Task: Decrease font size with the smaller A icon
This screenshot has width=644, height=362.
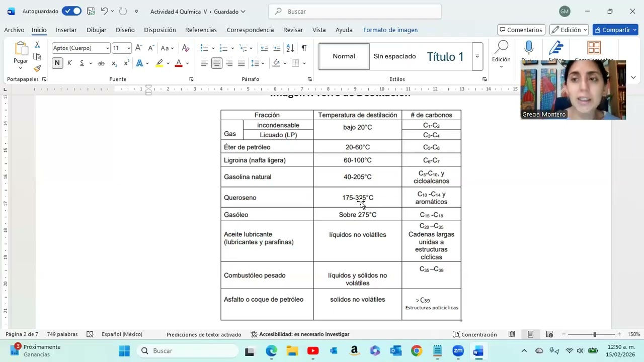Action: [x=150, y=48]
